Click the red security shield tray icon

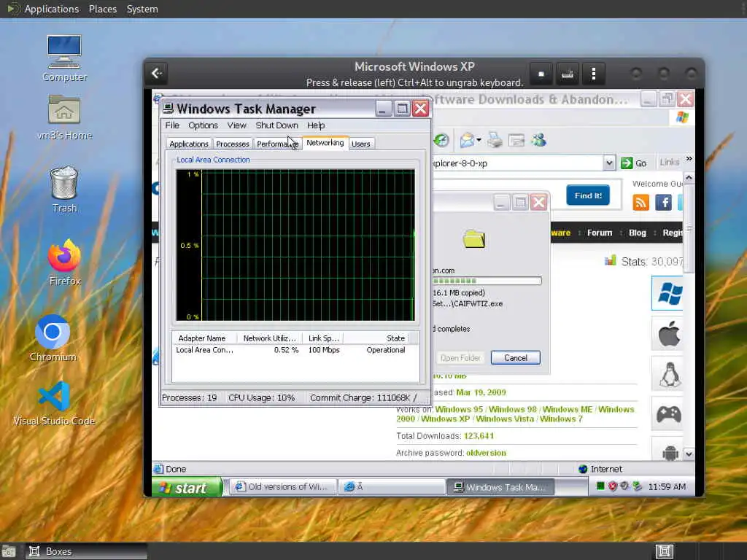point(613,486)
